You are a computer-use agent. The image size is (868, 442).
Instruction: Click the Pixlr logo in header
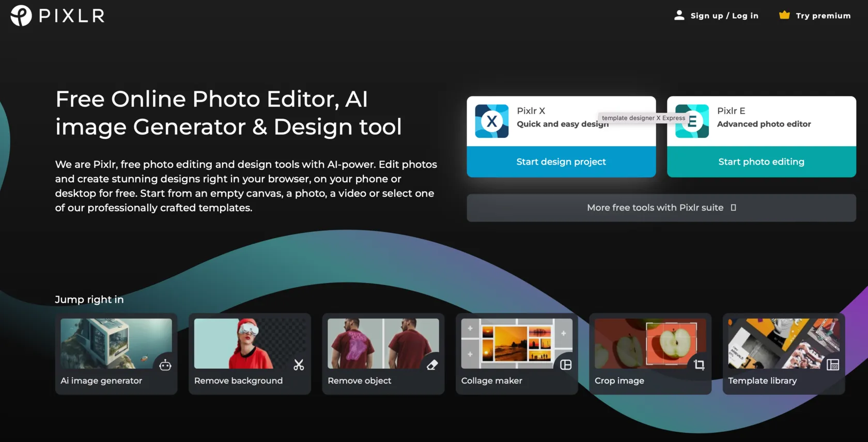pyautogui.click(x=57, y=15)
